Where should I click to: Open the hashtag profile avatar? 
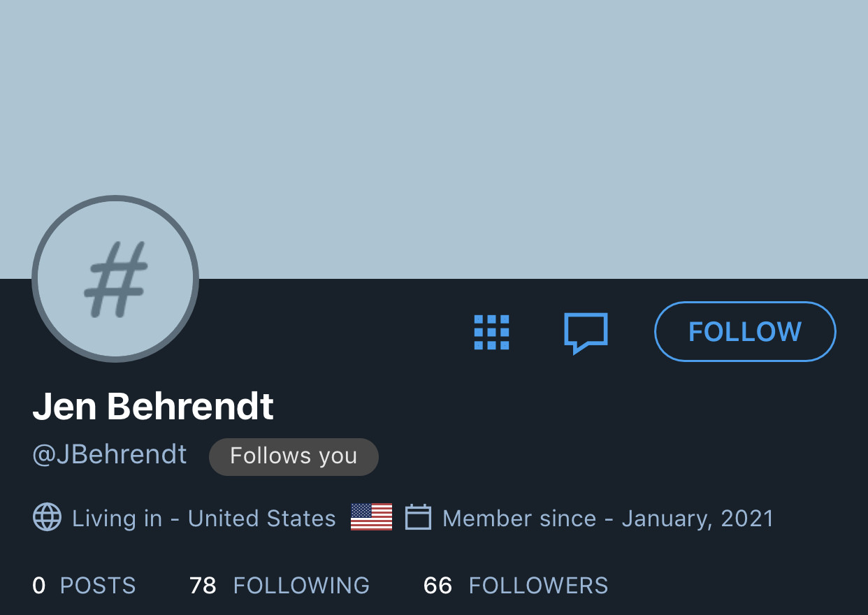(115, 279)
